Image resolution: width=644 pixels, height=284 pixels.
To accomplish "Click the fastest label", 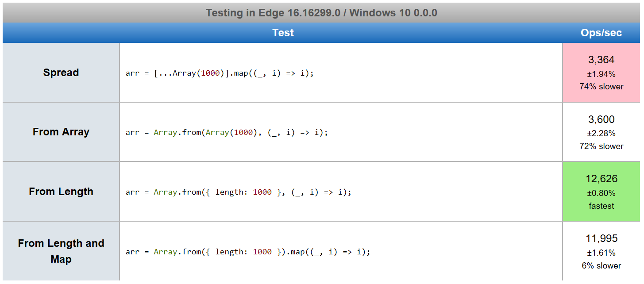I will point(601,206).
